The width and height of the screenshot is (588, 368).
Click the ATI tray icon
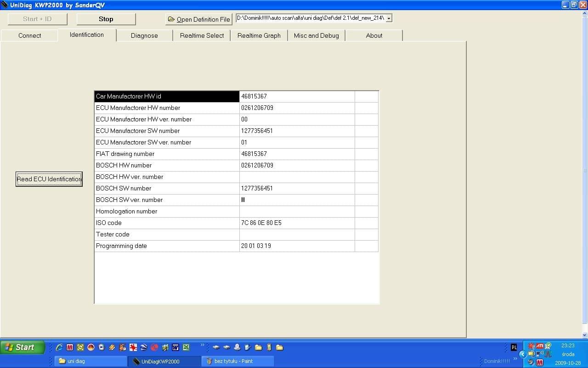coord(540,346)
